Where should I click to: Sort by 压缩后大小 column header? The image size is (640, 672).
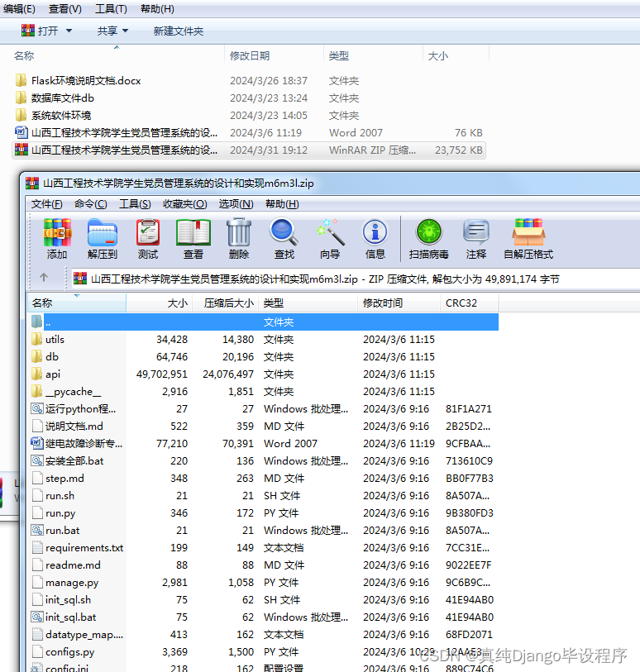pyautogui.click(x=226, y=303)
